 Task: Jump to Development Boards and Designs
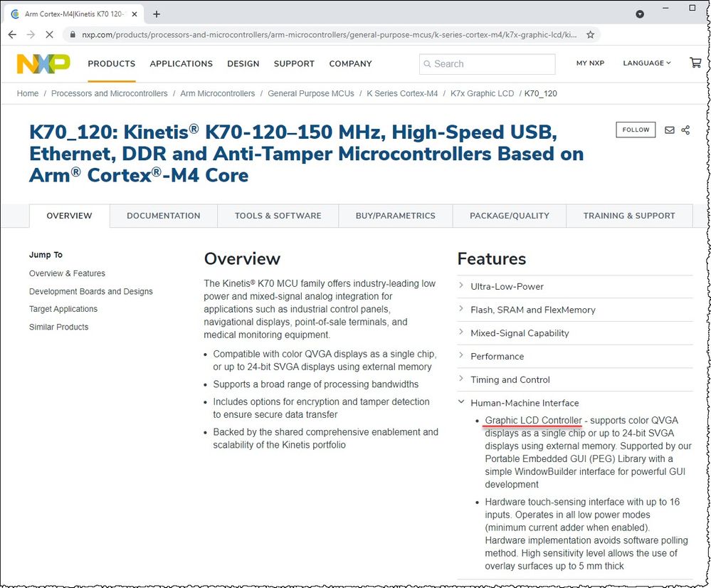(x=90, y=291)
